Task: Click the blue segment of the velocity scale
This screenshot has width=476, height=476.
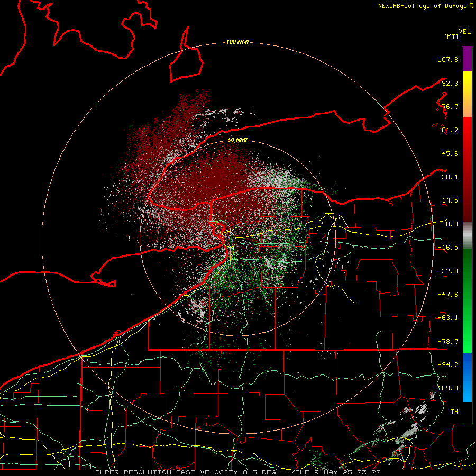Action: (467, 377)
